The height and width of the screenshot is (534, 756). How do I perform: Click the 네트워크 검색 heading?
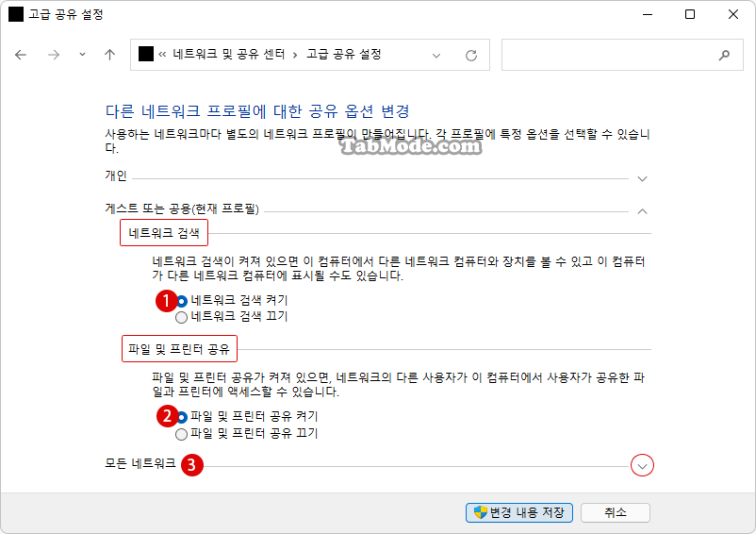coord(164,233)
